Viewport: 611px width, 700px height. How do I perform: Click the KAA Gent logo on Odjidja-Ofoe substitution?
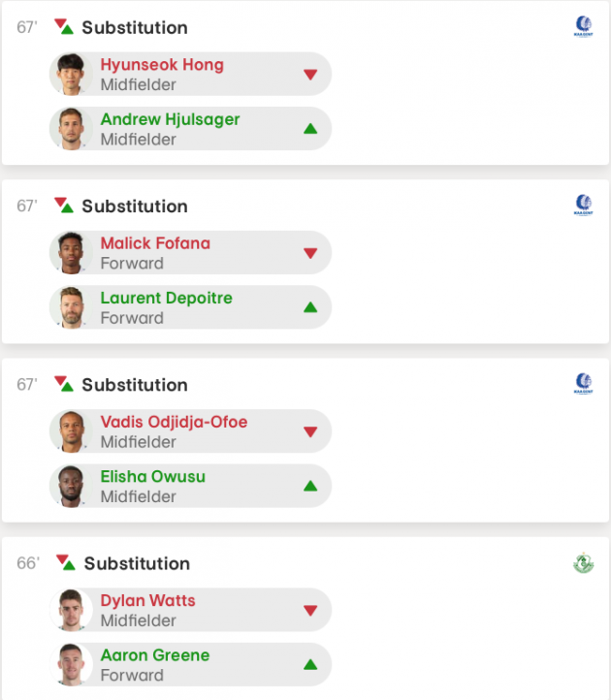pyautogui.click(x=583, y=384)
